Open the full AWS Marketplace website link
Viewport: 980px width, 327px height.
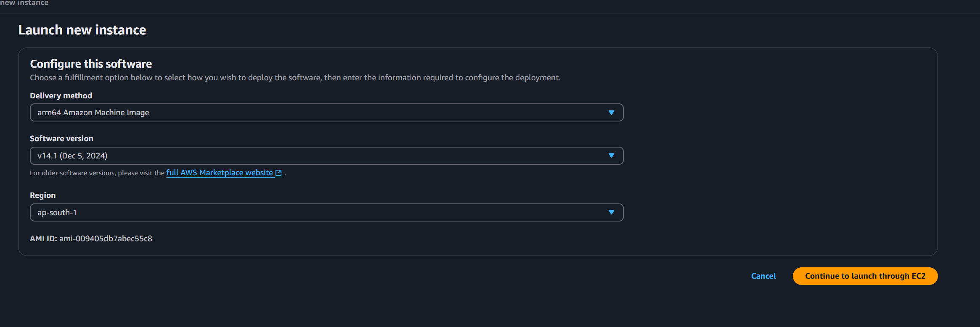point(219,173)
